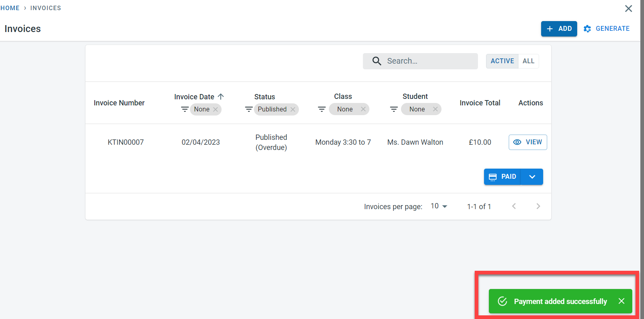Screen dimensions: 644x319
Task: Open the Class column filter icon
Action: [322, 109]
